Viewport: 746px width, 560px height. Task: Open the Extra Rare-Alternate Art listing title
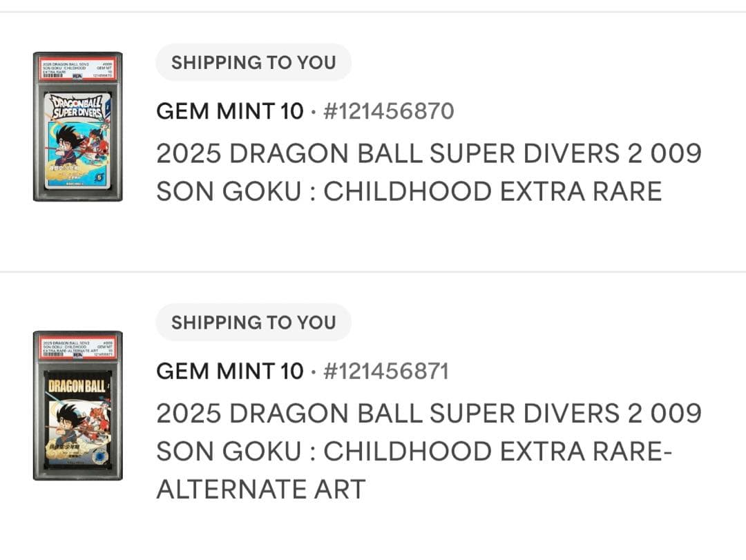pyautogui.click(x=428, y=451)
